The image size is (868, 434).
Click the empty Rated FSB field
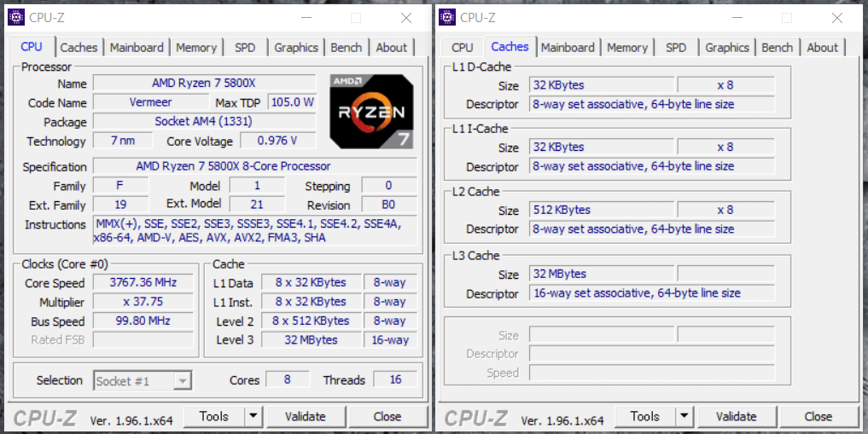pyautogui.click(x=143, y=339)
